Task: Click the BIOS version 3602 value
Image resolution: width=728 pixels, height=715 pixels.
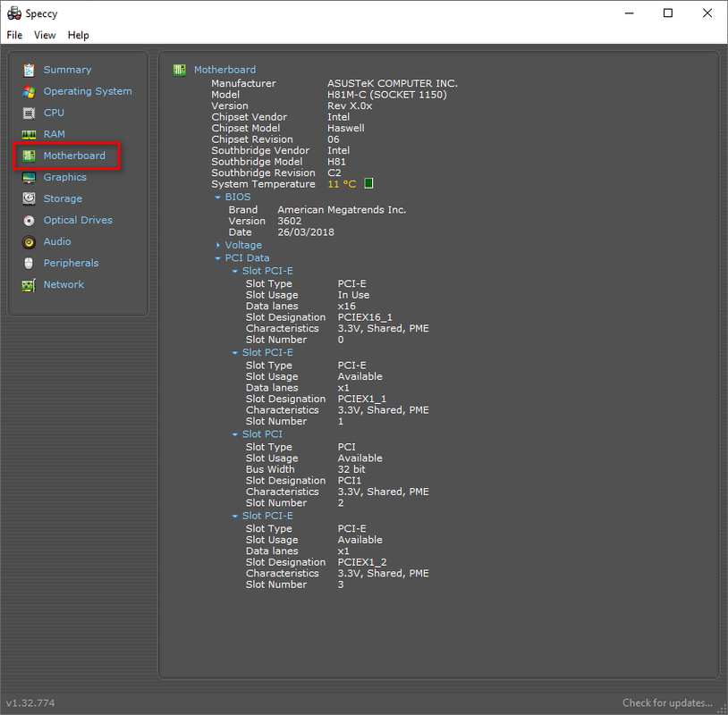Action: pos(290,221)
